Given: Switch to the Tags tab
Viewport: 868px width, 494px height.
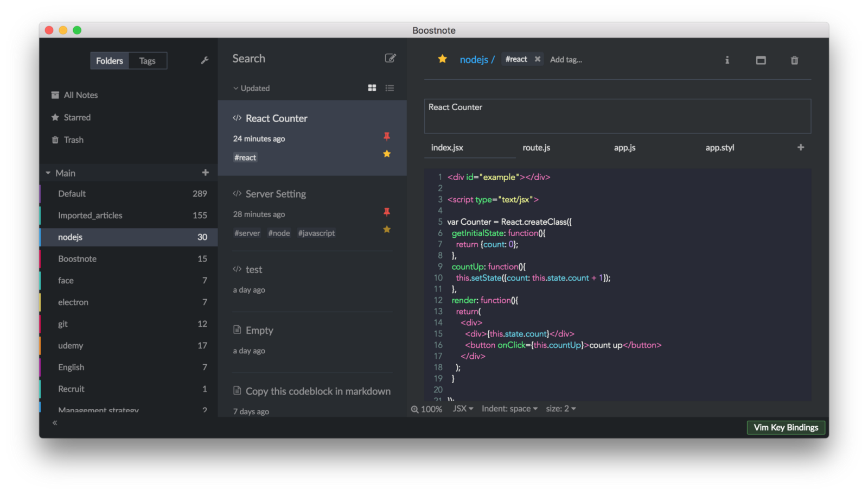Looking at the screenshot, I should 147,61.
